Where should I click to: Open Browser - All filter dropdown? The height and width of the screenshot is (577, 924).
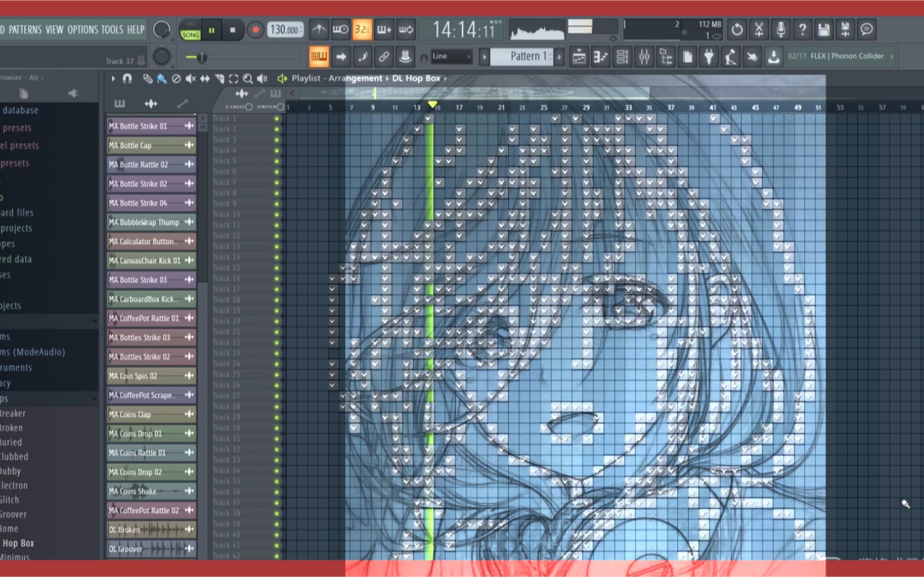pos(21,77)
